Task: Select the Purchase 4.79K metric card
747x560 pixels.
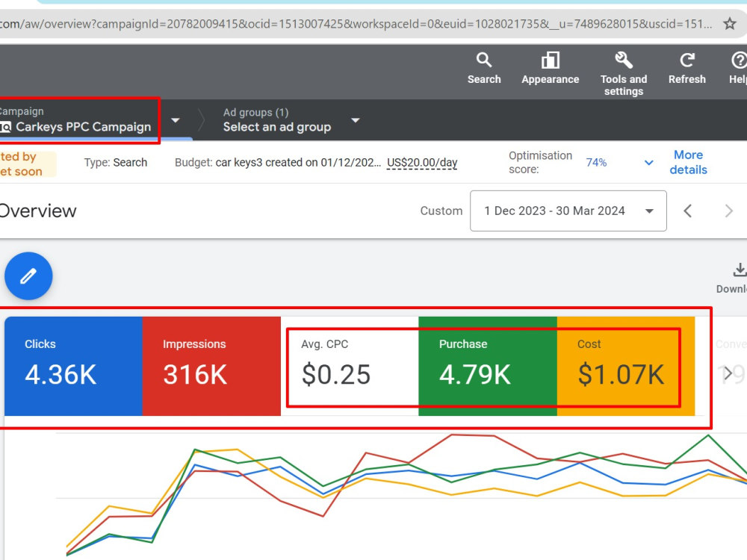Action: click(488, 366)
